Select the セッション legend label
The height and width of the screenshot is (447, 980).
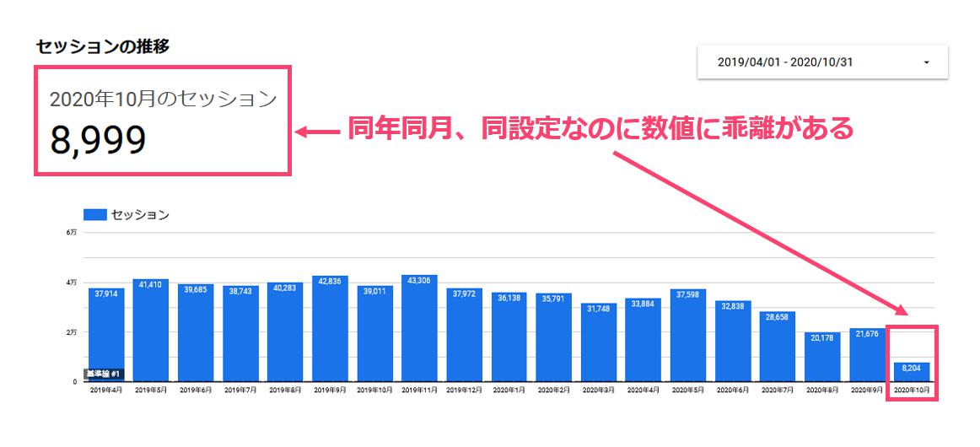140,215
